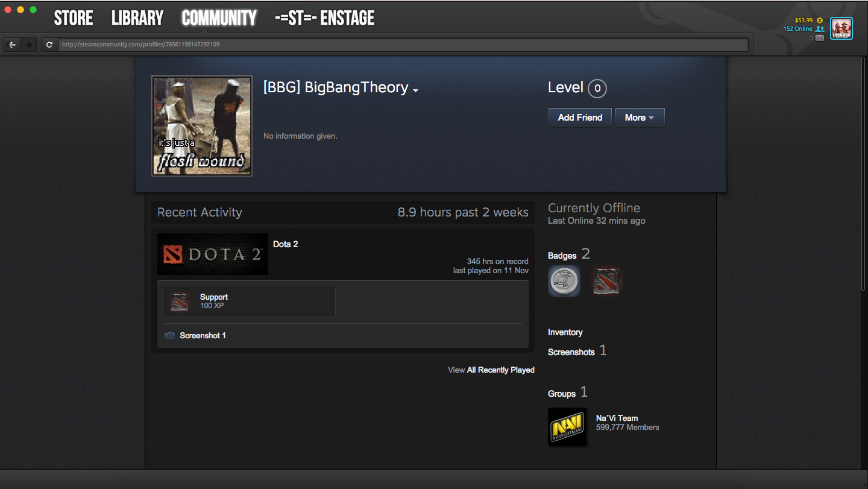Viewport: 868px width, 489px height.
Task: Open the LIBRARY menu
Action: (137, 18)
